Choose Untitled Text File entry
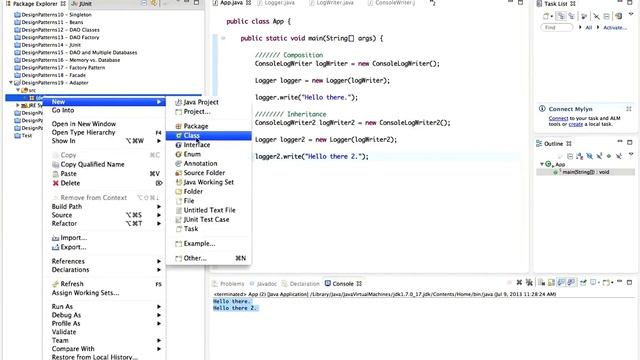The image size is (640, 360). click(208, 210)
